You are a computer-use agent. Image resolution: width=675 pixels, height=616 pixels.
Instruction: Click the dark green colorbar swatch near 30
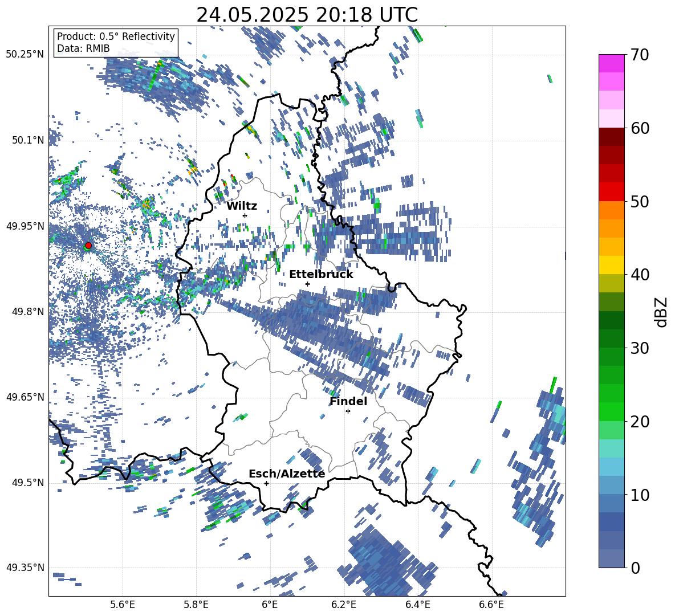coord(611,338)
